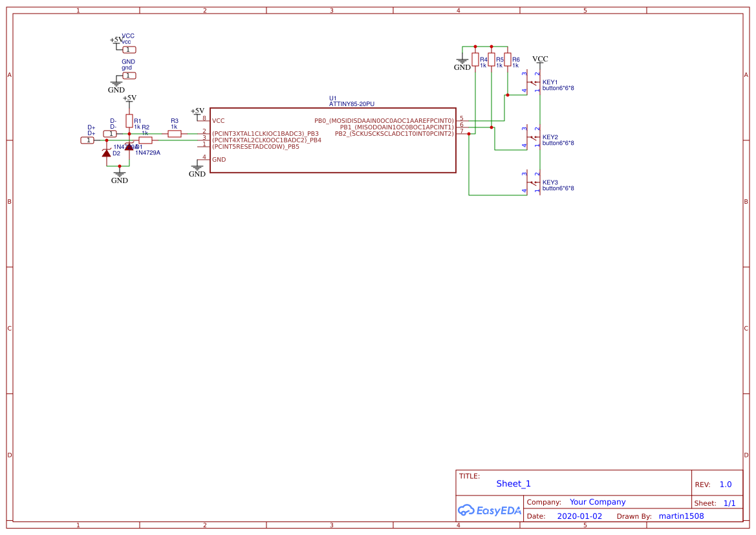Click the ATTINY85-20PU part name label
Screen dimensions: 756x535
[x=351, y=104]
